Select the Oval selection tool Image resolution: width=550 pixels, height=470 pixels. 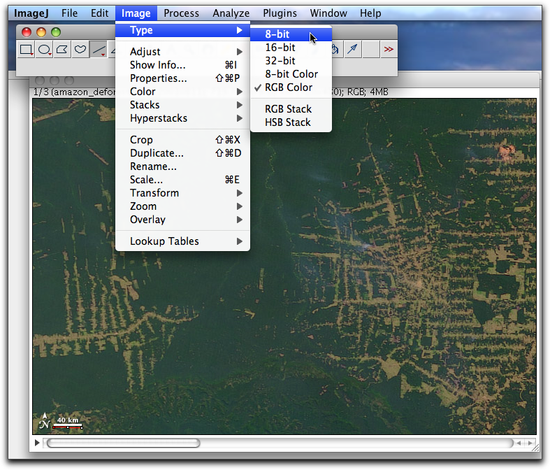pos(44,49)
